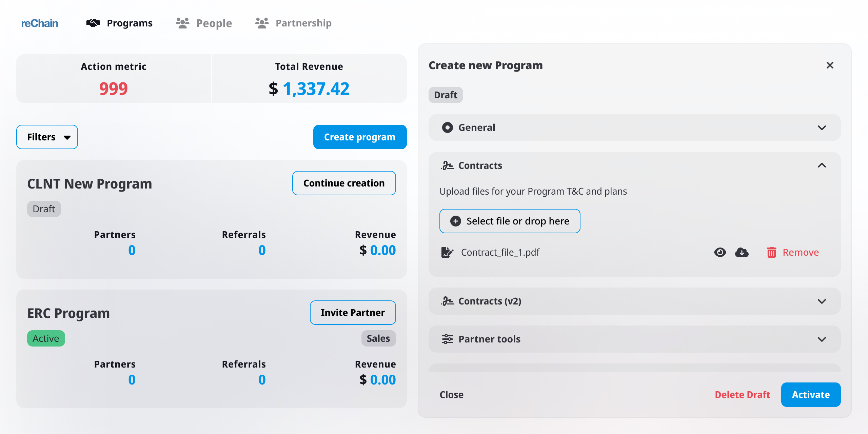The height and width of the screenshot is (434, 868).
Task: Click the plus icon in the file selector
Action: [x=455, y=221]
